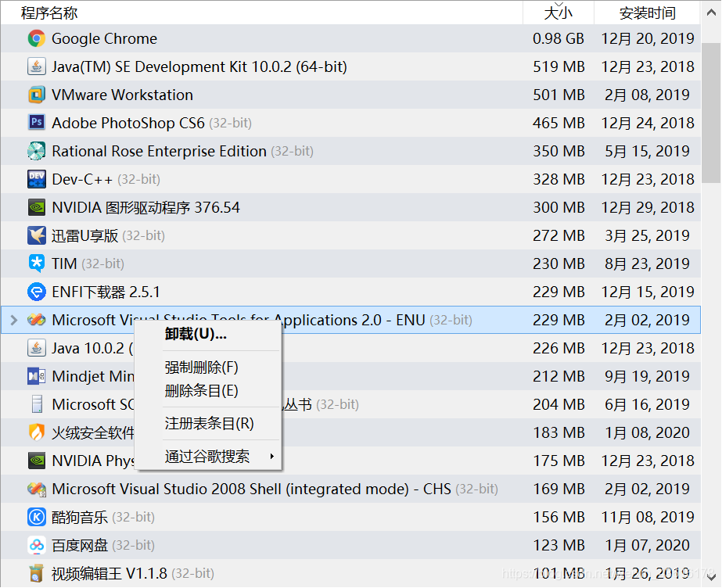Click the scrollbar up arrow
This screenshot has width=722, height=588.
(x=711, y=13)
